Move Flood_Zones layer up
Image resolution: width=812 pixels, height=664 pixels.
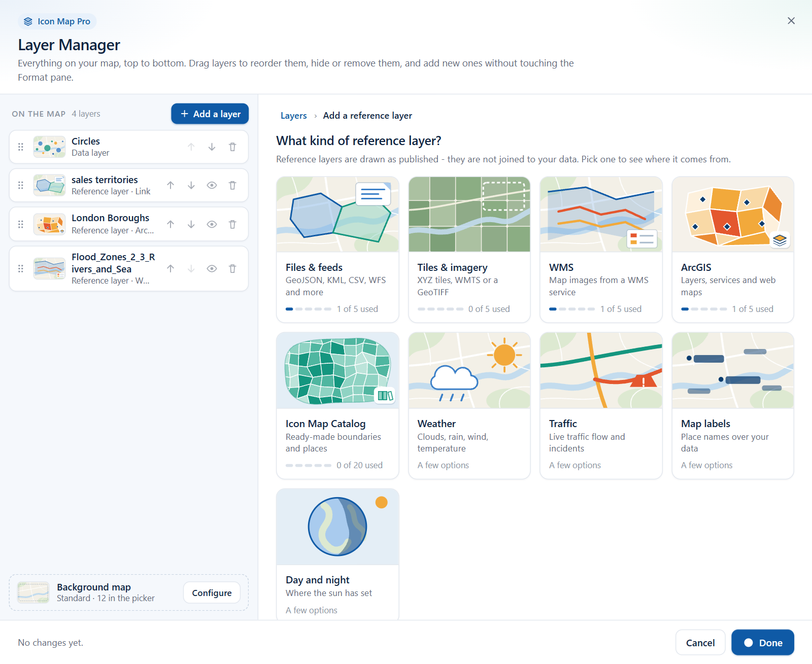(x=171, y=269)
